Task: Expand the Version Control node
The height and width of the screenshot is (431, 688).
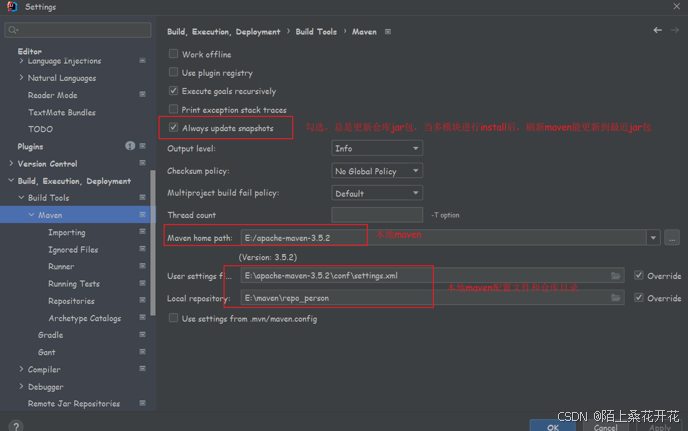Action: [x=11, y=163]
